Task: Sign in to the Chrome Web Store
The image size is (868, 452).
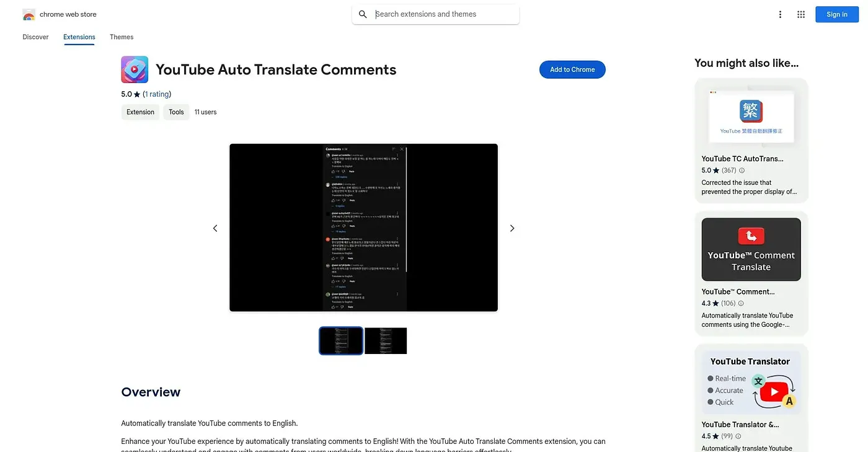Action: click(836, 14)
